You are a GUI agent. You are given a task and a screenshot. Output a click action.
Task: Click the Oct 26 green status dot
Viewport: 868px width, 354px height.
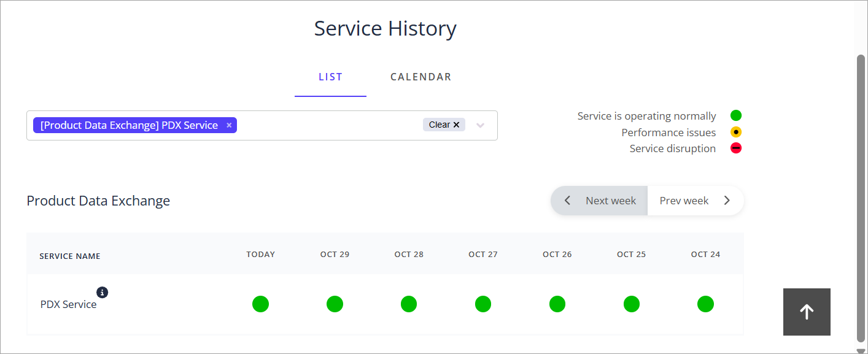[x=557, y=304]
